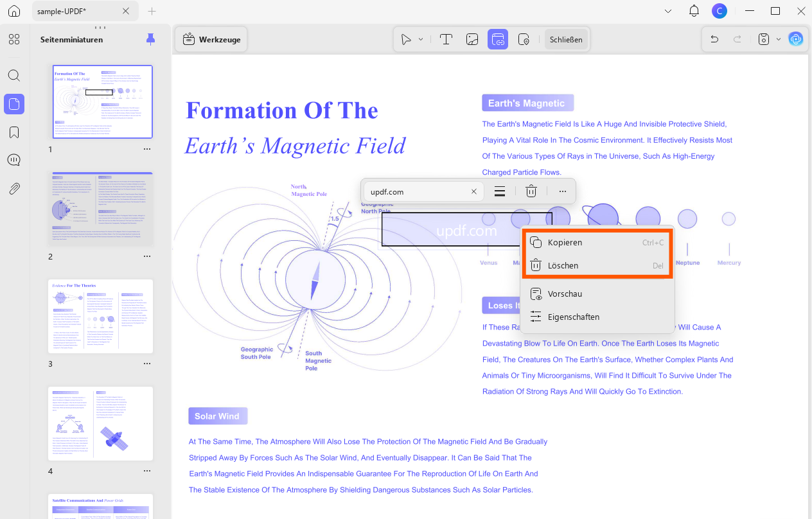Select the page thumbnails sidebar icon
Image resolution: width=812 pixels, height=519 pixels.
pyautogui.click(x=14, y=103)
